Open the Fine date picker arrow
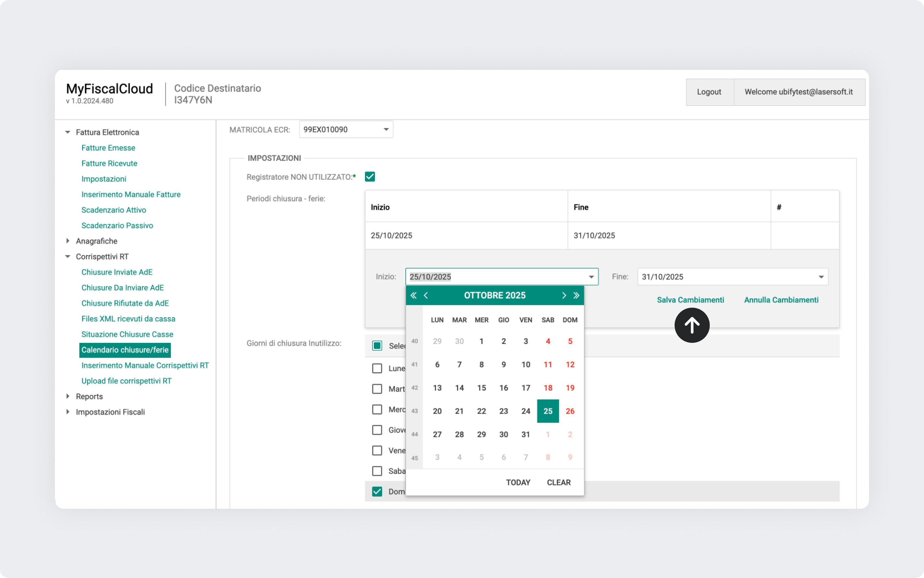Image resolution: width=924 pixels, height=578 pixels. click(x=821, y=277)
